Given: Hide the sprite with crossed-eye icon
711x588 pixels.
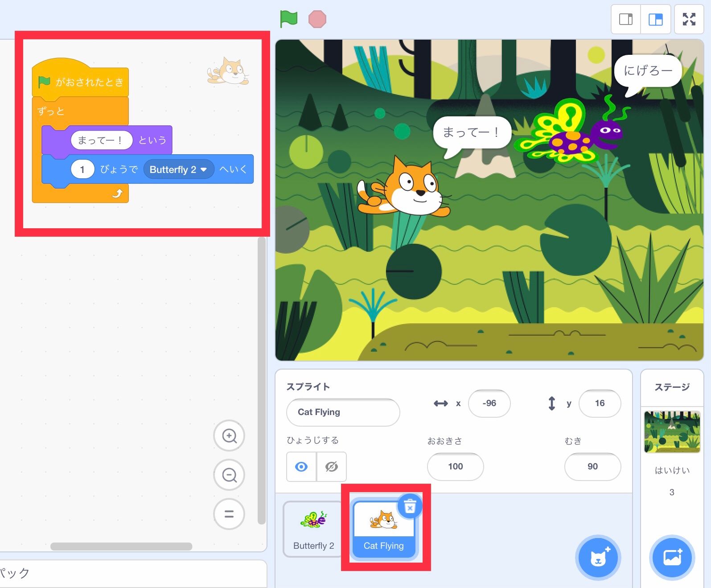Looking at the screenshot, I should (332, 467).
